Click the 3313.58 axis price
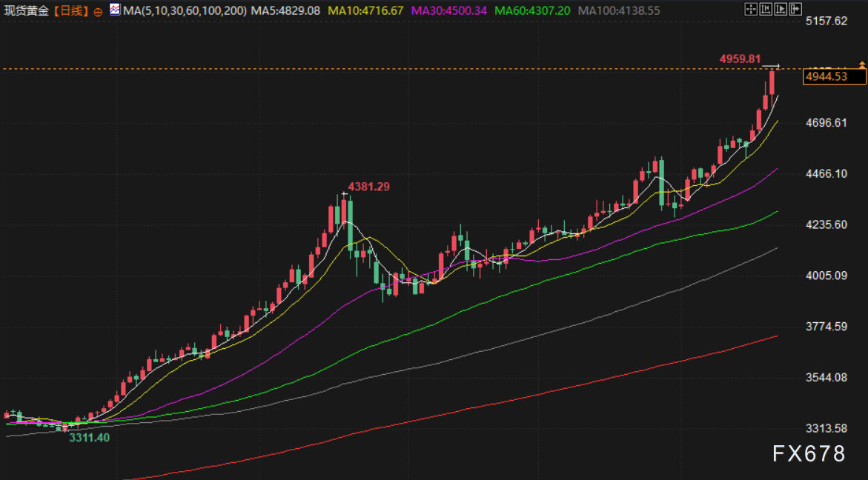868x480 pixels. pyautogui.click(x=827, y=429)
